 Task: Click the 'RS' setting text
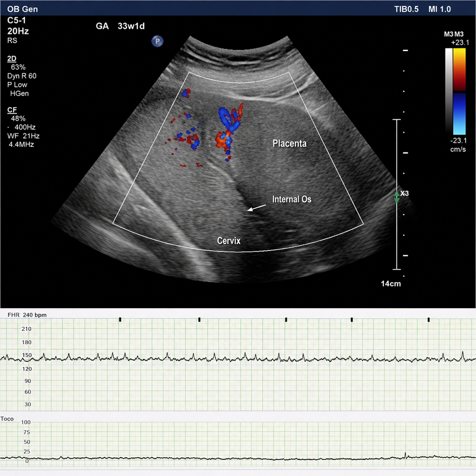coord(12,40)
